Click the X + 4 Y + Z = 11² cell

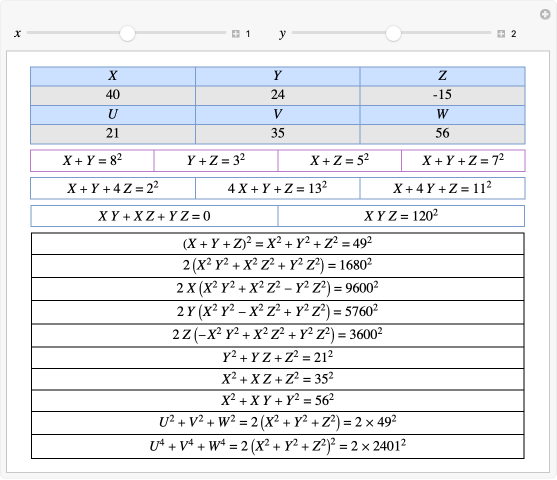coord(442,188)
